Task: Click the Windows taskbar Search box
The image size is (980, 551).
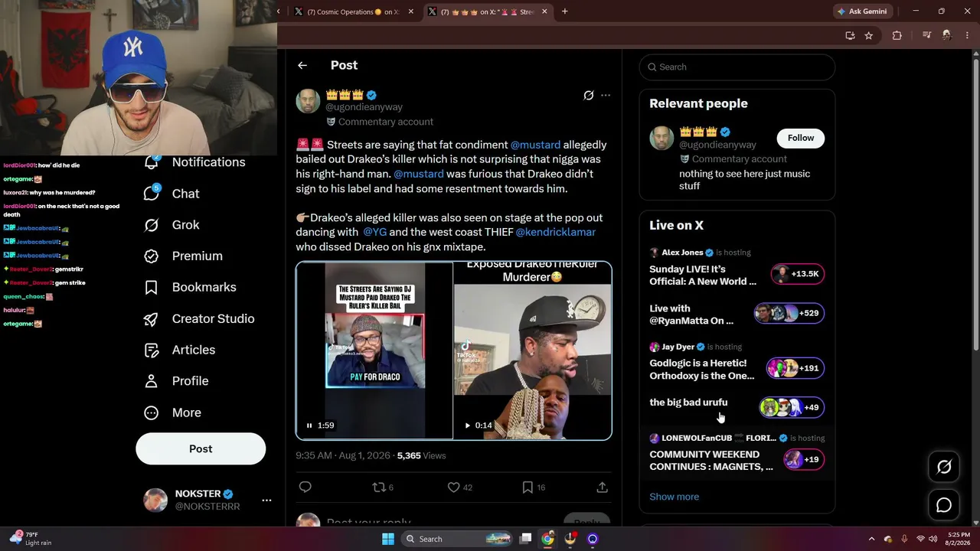Action: (x=456, y=539)
